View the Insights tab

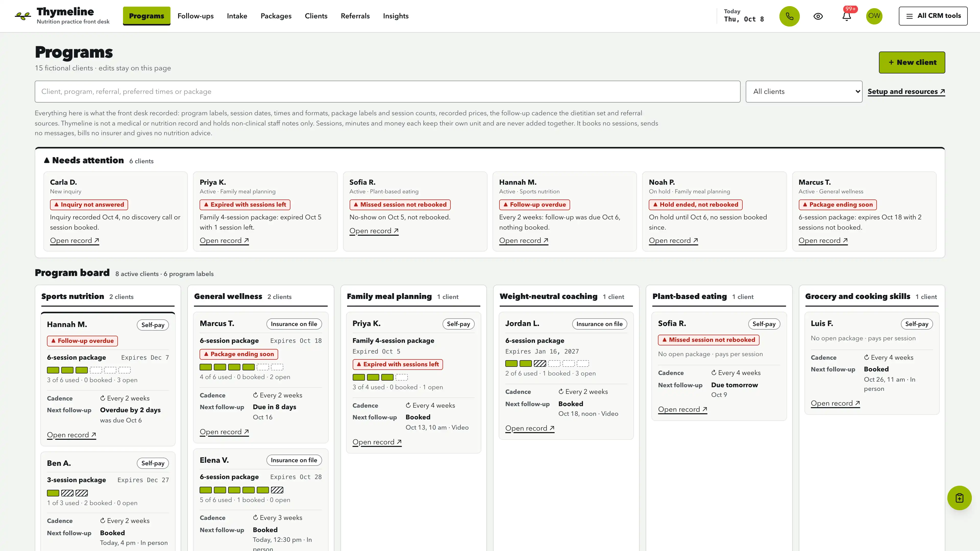click(x=396, y=16)
